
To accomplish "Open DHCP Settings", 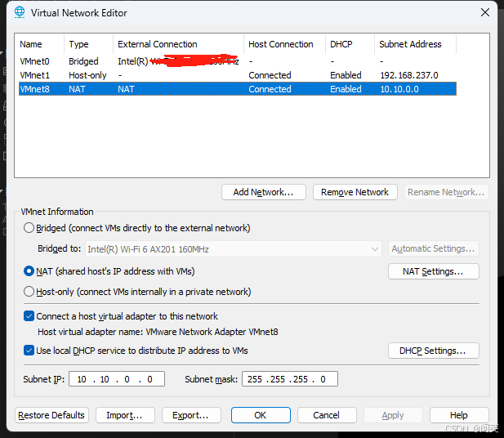I will coord(433,351).
